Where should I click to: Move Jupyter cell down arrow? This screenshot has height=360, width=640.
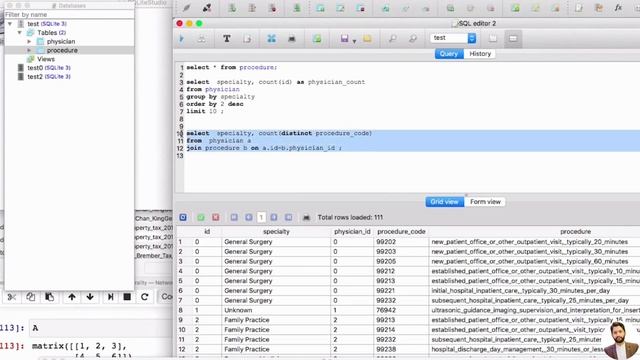pyautogui.click(x=90, y=297)
